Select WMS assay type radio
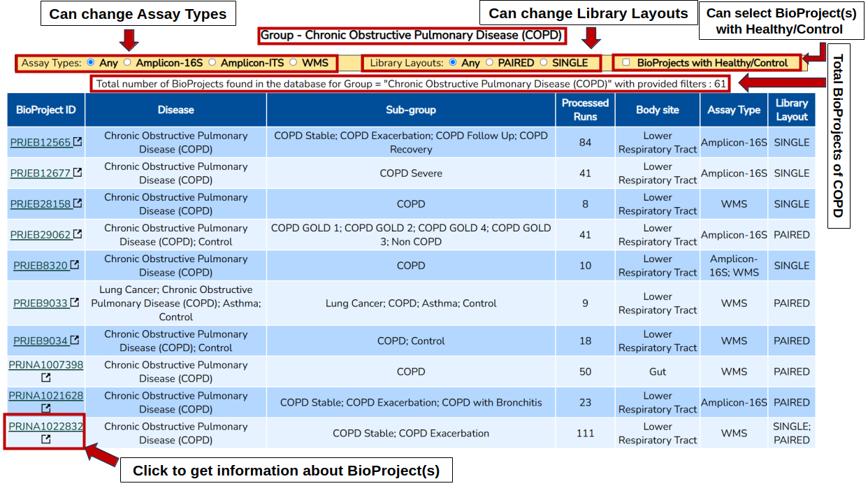This screenshot has height=486, width=868. (294, 62)
